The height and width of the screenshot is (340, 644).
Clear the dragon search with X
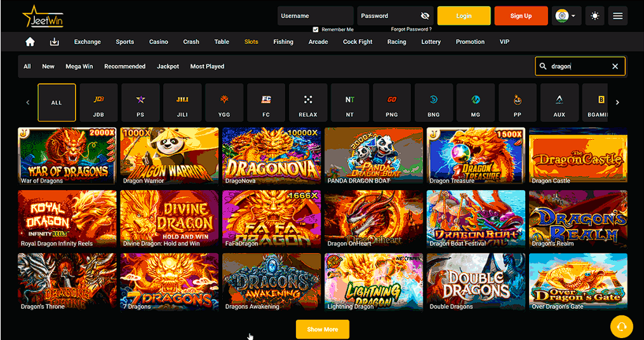[615, 66]
